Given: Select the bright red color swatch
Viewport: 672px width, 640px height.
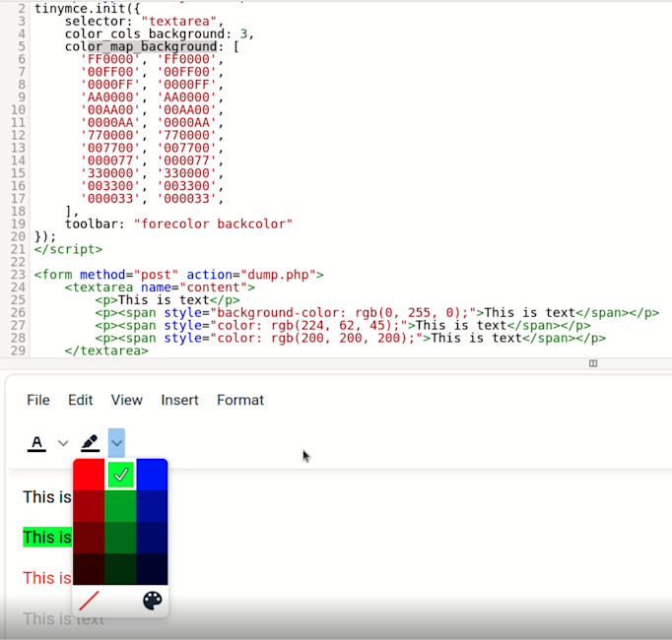Looking at the screenshot, I should click(x=89, y=475).
